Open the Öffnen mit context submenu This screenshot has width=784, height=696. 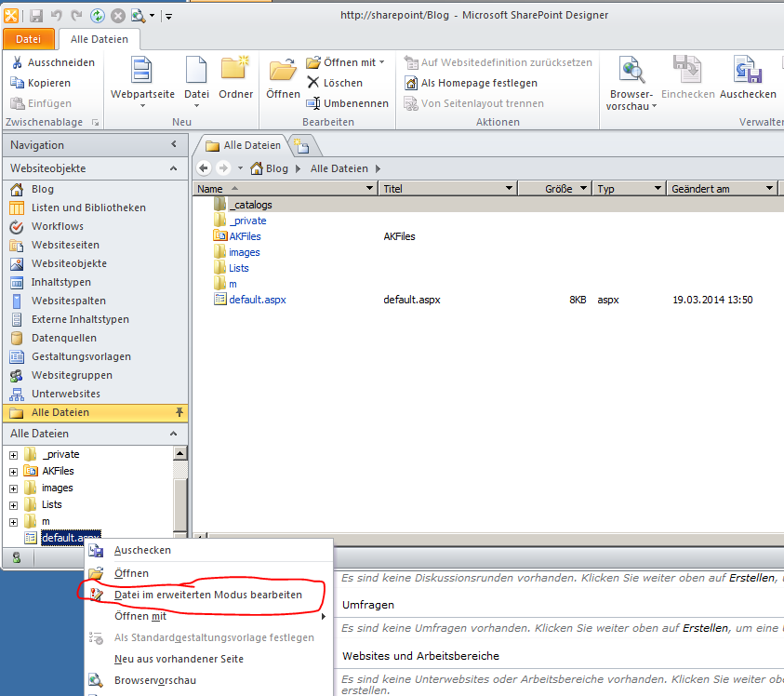pos(209,616)
